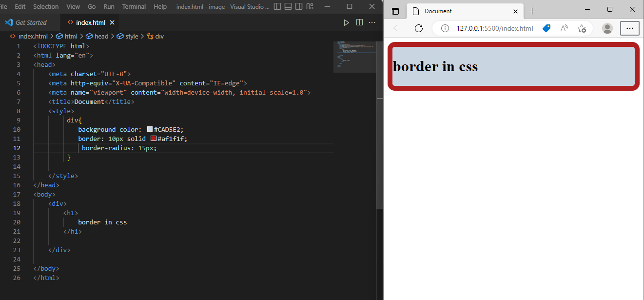
Task: Click the code minimap preview
Action: tap(354, 57)
